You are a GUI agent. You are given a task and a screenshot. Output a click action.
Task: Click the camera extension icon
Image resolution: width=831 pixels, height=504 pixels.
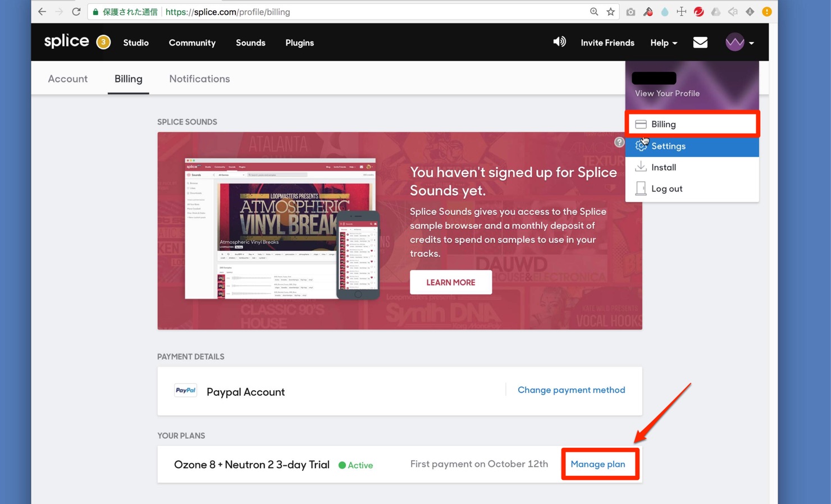(631, 12)
